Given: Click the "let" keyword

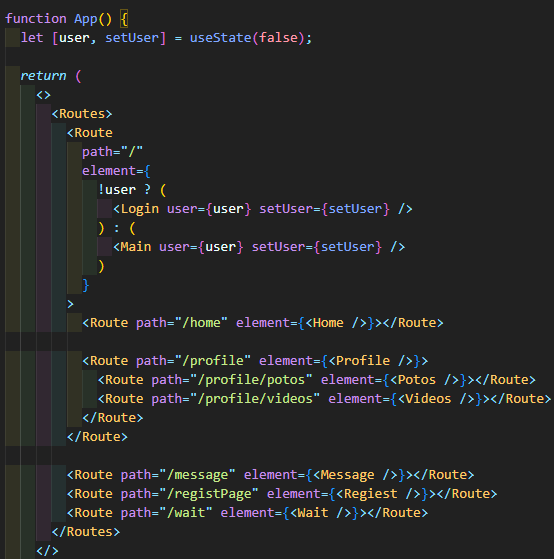Looking at the screenshot, I should [x=32, y=38].
